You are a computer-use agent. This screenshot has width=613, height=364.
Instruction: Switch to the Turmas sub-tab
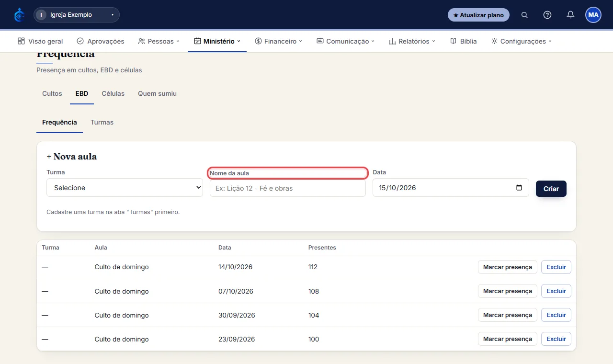click(102, 122)
